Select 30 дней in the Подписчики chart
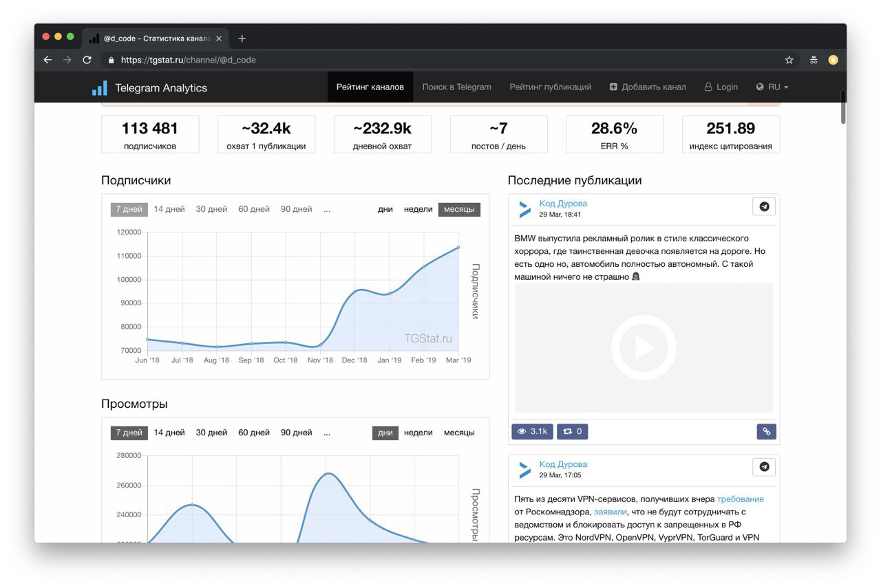The width and height of the screenshot is (881, 588). pos(211,209)
